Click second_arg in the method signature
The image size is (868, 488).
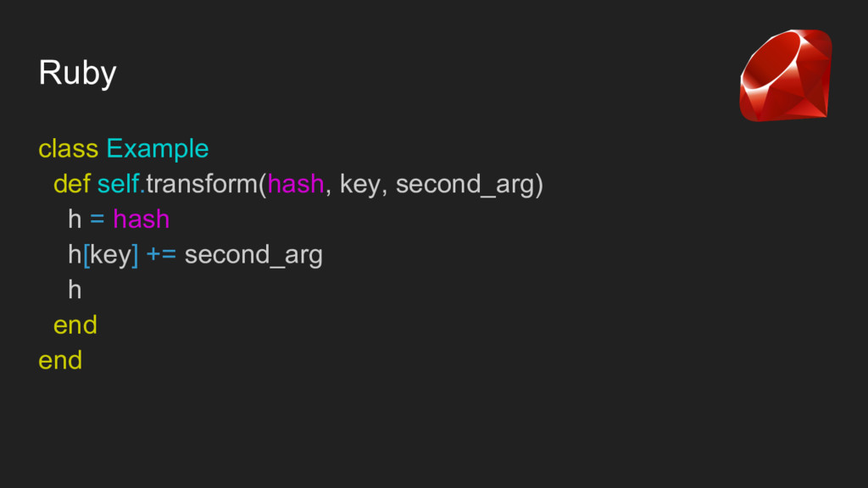465,185
